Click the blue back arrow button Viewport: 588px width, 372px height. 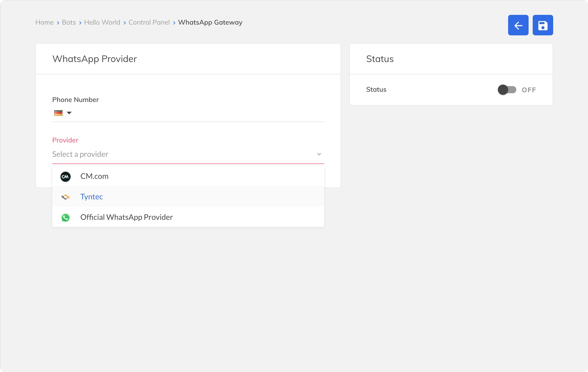click(518, 25)
